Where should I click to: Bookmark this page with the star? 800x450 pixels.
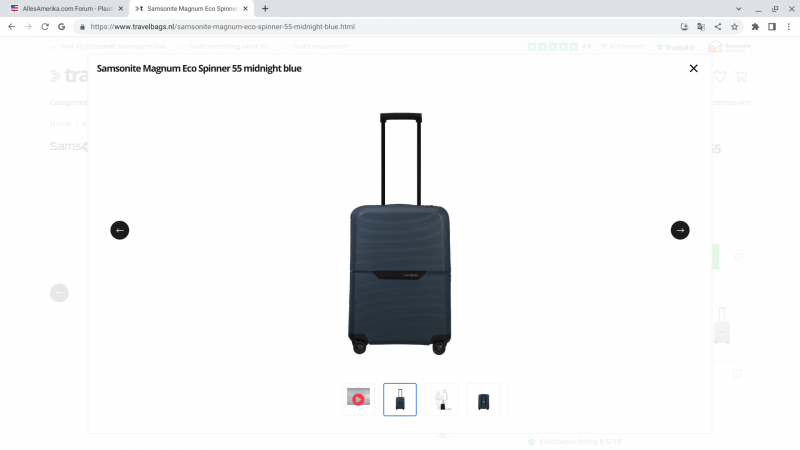click(735, 26)
